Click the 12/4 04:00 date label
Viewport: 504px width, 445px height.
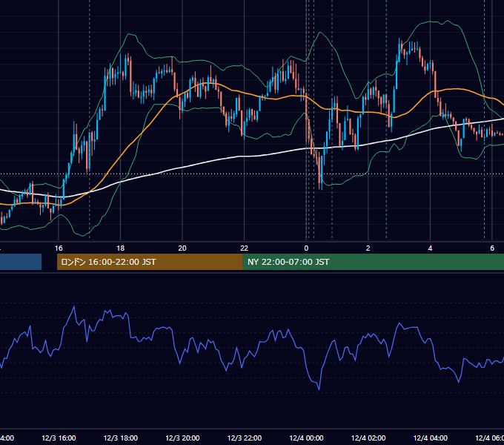[431, 438]
